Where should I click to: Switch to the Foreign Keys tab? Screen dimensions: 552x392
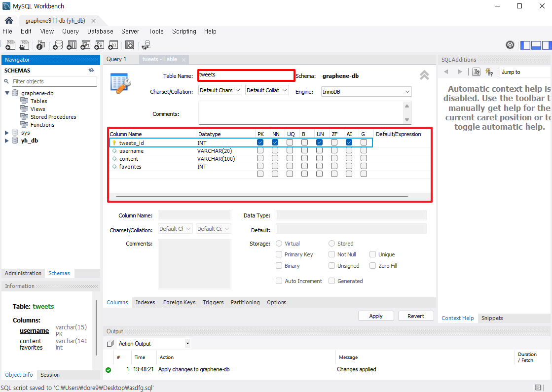click(x=179, y=302)
